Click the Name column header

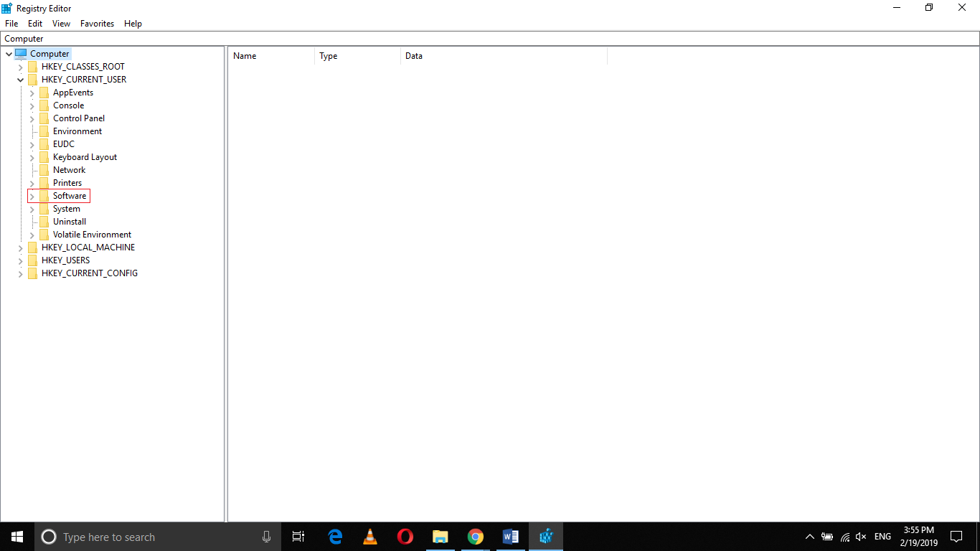[x=271, y=56]
